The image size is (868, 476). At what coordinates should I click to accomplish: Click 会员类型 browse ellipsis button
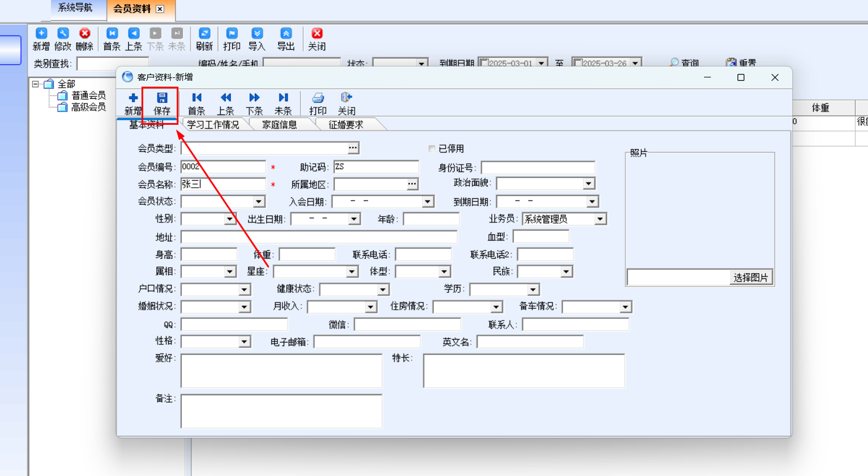coord(353,148)
